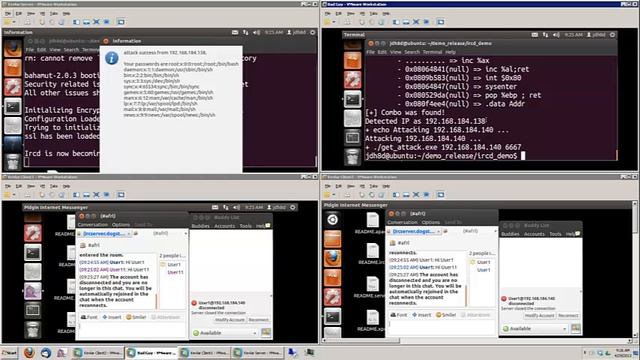Open Trash launcher in lower-left client VM
Screen dimensions: 640x360
click(x=33, y=330)
